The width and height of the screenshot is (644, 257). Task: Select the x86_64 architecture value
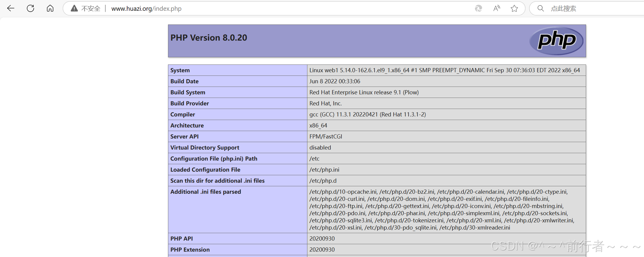318,125
